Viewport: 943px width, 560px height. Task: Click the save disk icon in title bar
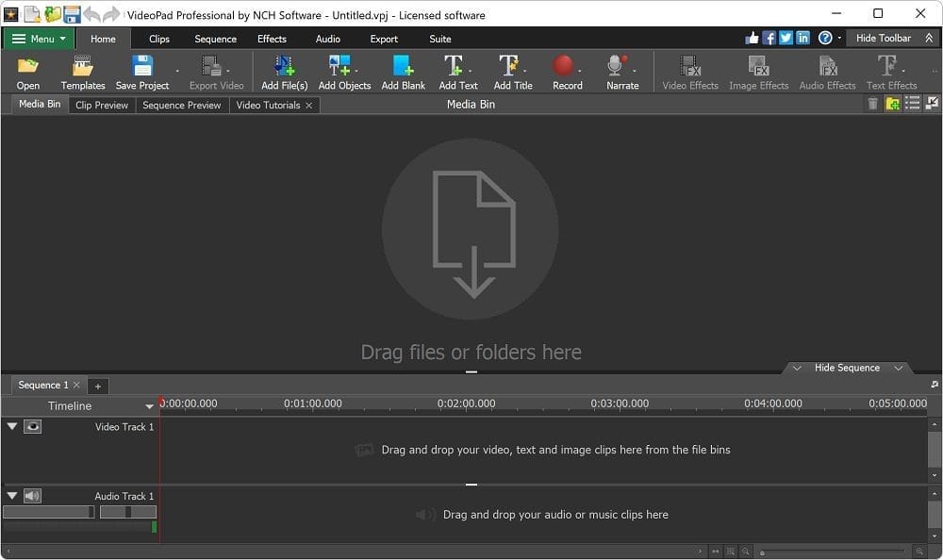73,13
